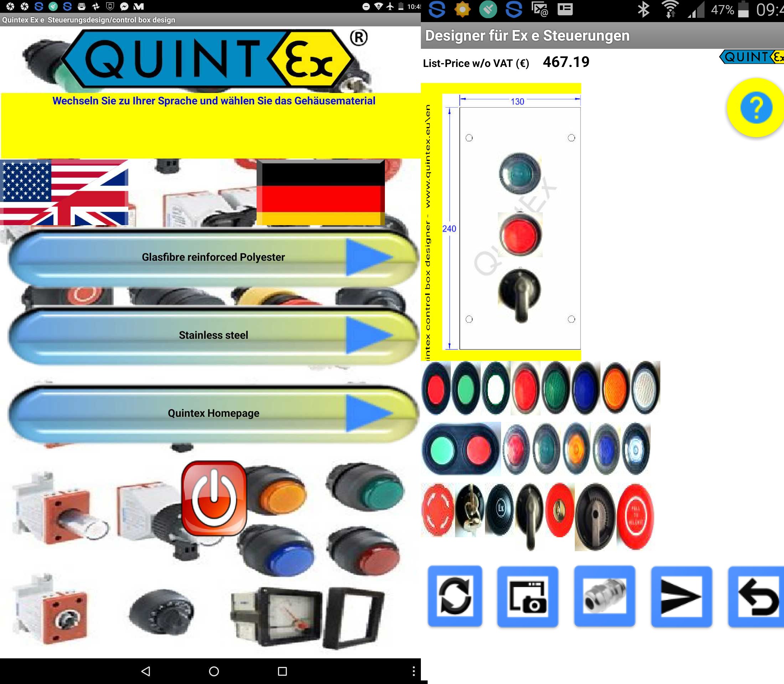This screenshot has height=684, width=784.
Task: Tap the refresh/reset design button
Action: pyautogui.click(x=455, y=596)
